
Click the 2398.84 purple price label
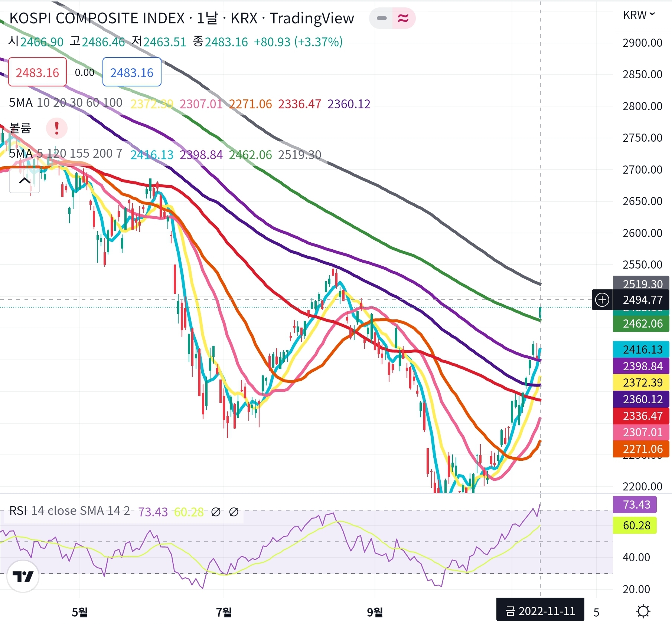(x=641, y=366)
